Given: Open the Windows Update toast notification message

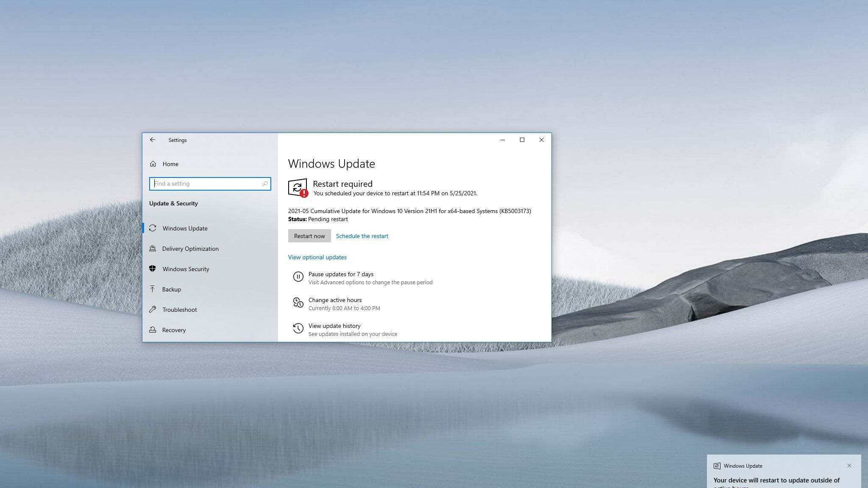Looking at the screenshot, I should tap(776, 480).
